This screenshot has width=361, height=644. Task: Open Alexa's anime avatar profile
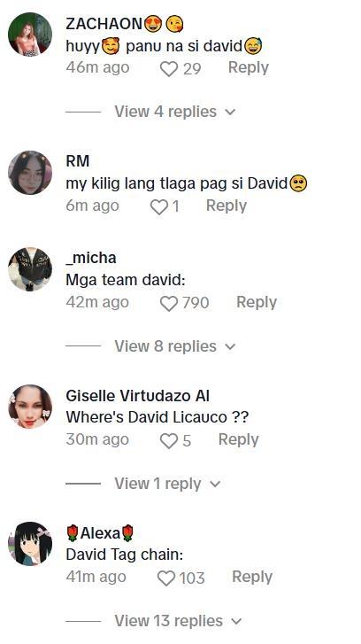[30, 544]
